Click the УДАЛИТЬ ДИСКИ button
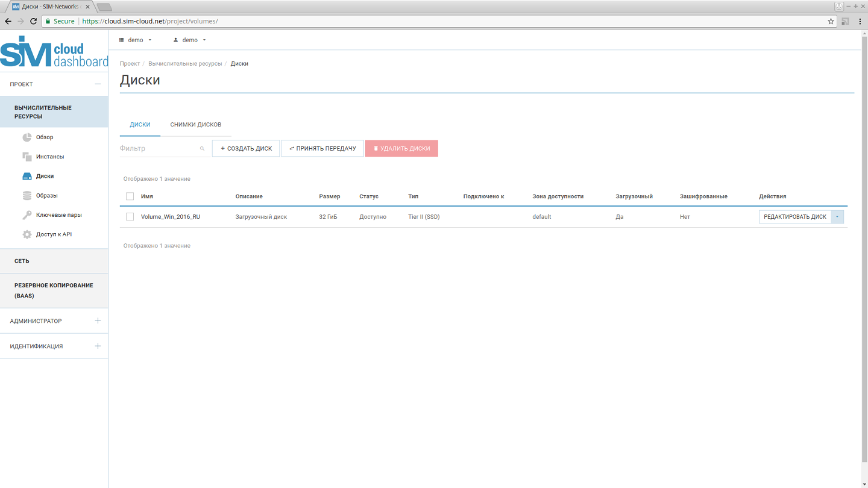The image size is (868, 488). [x=401, y=148]
